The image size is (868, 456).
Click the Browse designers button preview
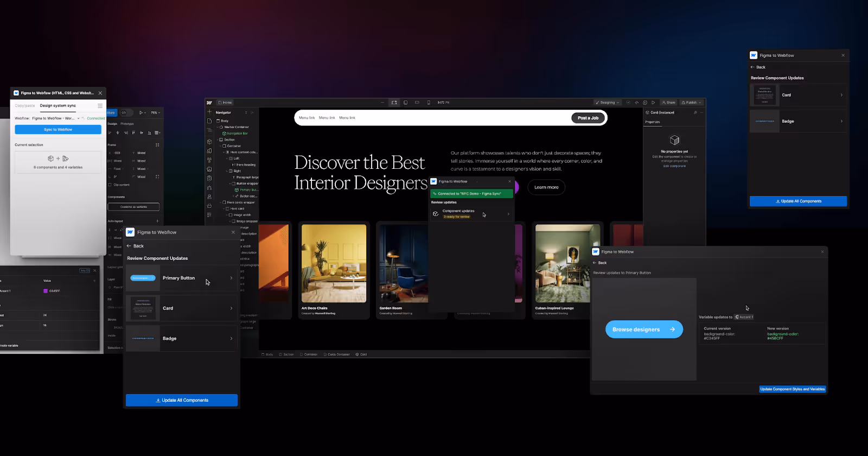tap(644, 330)
